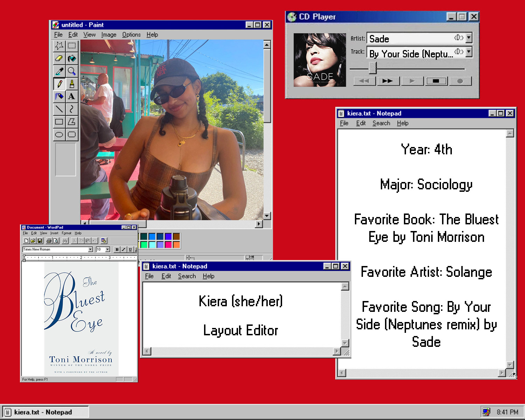Click the kiera.txt - Notepad taskbar button

click(x=45, y=412)
